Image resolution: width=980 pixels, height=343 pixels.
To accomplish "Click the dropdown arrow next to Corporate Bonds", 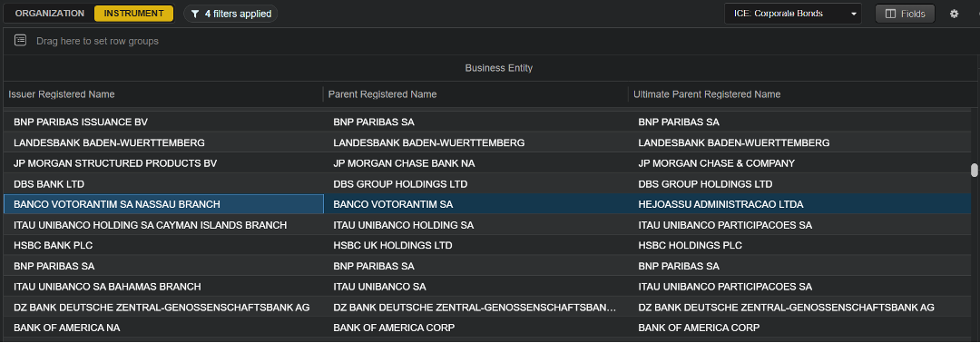I will pos(853,14).
